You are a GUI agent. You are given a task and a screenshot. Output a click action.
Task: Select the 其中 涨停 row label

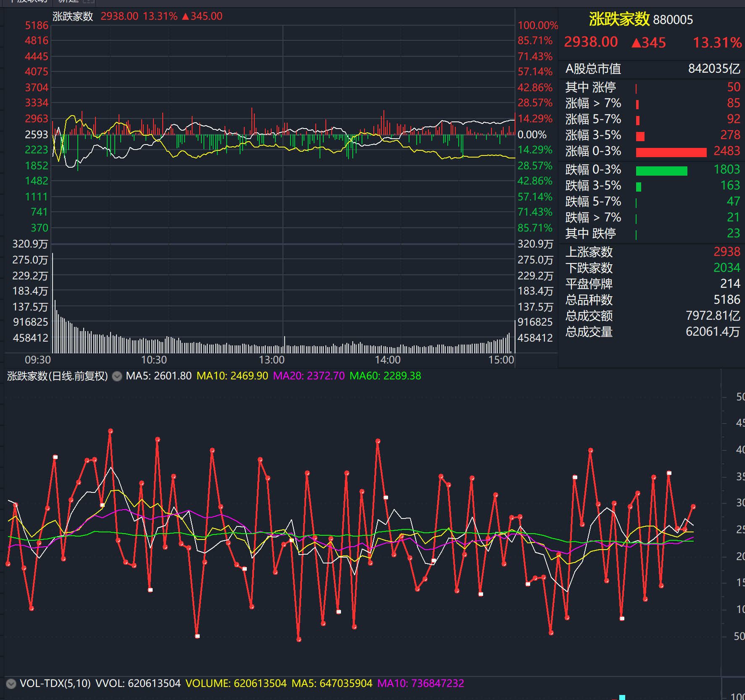(590, 87)
